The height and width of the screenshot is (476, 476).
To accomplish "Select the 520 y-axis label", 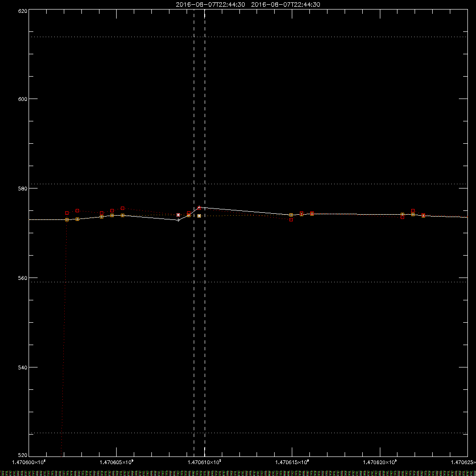I will pos(23,455).
